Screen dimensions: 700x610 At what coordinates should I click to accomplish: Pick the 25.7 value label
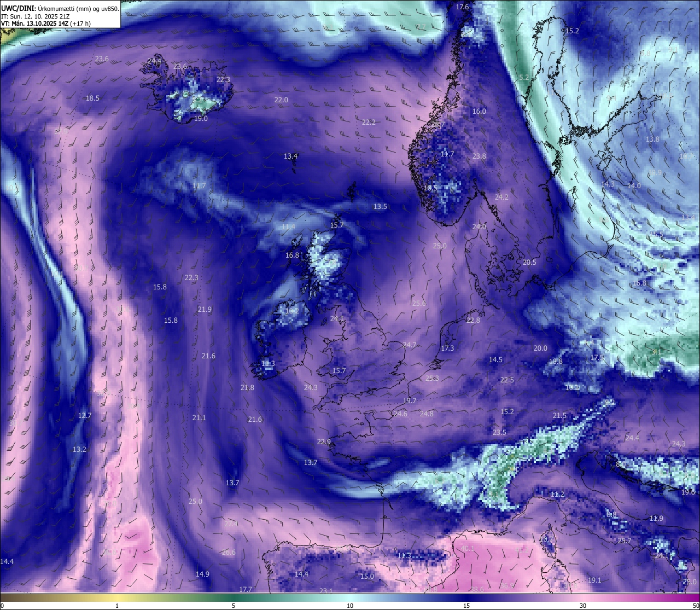click(625, 541)
